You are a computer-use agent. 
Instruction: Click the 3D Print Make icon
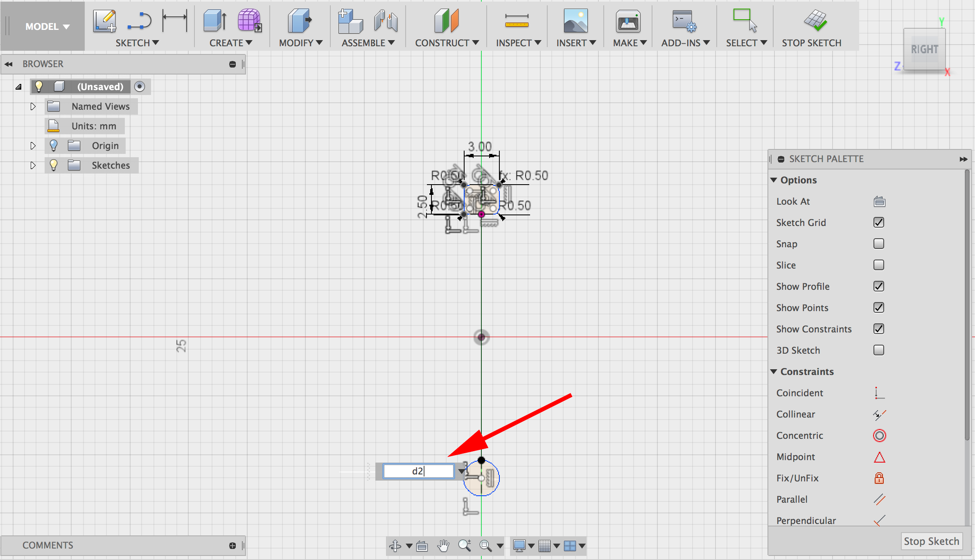click(628, 21)
